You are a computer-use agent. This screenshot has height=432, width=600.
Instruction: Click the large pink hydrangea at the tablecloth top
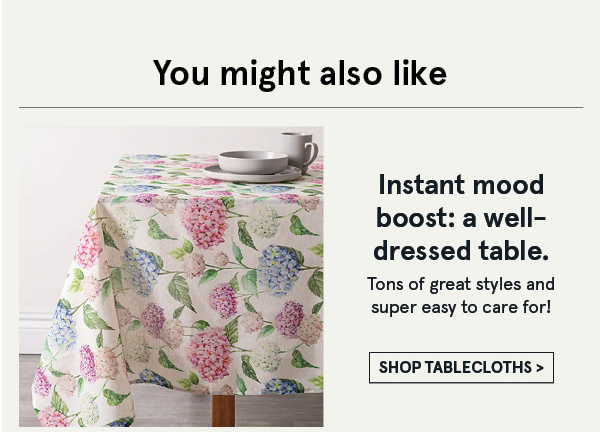[x=205, y=223]
